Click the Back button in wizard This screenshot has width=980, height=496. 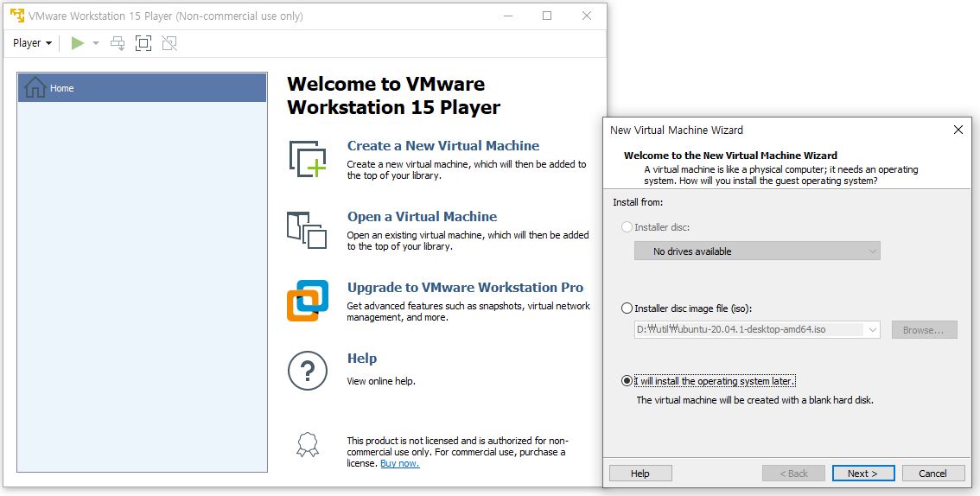793,474
